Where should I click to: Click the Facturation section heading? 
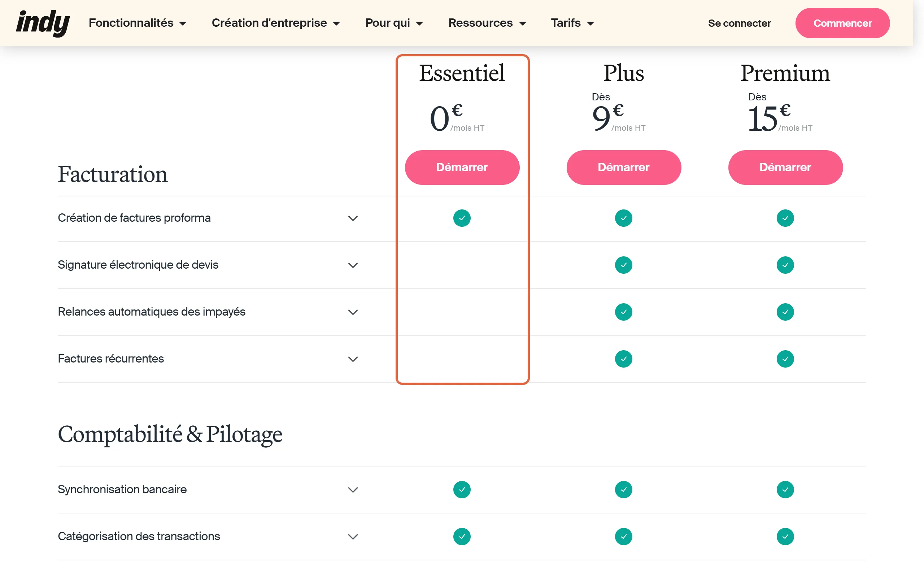coord(113,174)
